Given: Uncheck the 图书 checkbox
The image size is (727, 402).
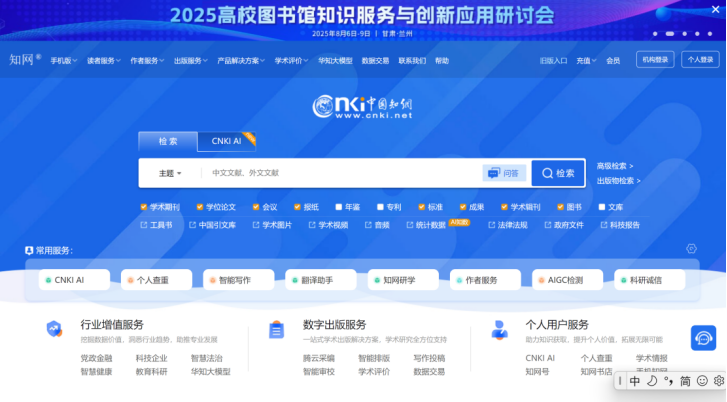Looking at the screenshot, I should tap(560, 207).
